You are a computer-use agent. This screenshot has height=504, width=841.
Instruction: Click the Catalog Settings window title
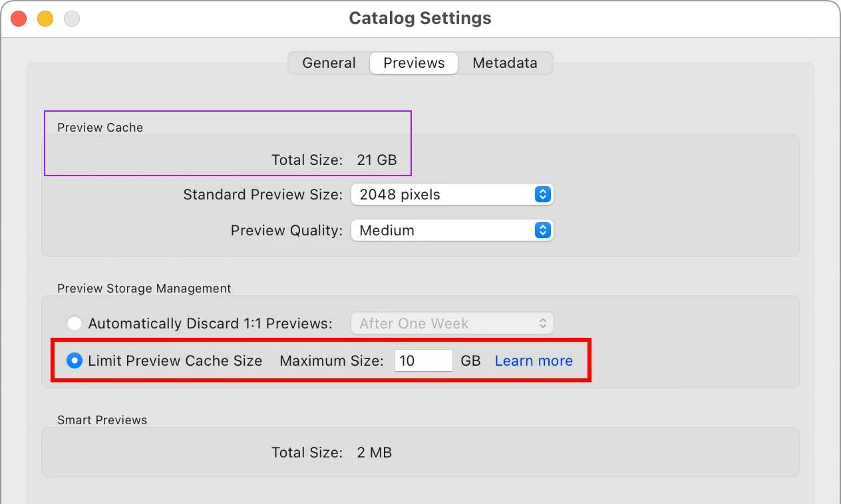coord(420,18)
